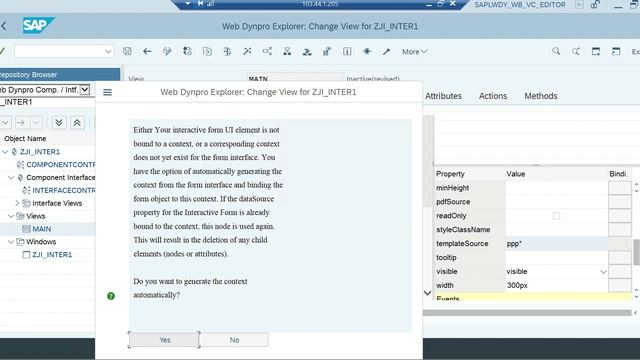Click the Display/Change pencil-glasses icon
The height and width of the screenshot is (360, 640).
pyautogui.click(x=167, y=51)
